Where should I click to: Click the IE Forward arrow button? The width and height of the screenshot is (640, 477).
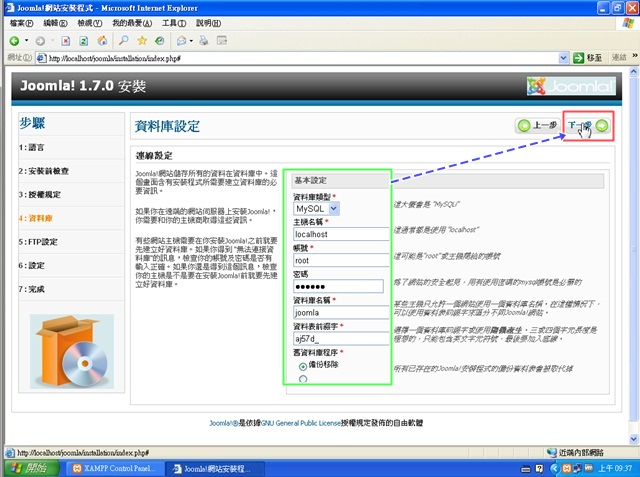(x=40, y=41)
